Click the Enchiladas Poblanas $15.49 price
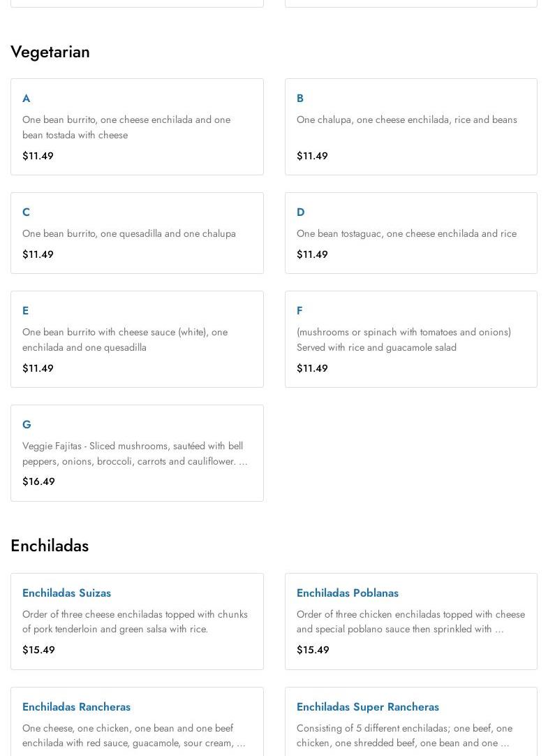Viewport: 548px width, 756px height. point(313,650)
